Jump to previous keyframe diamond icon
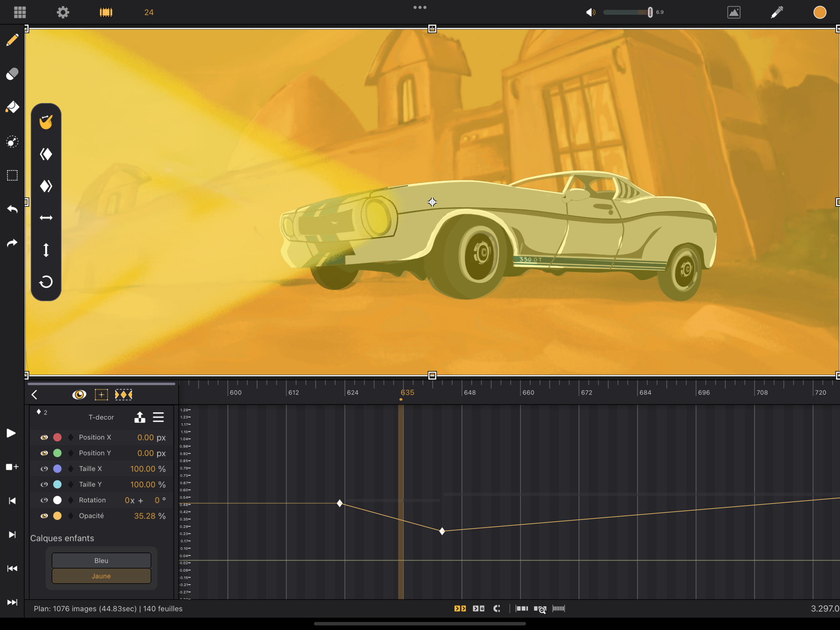The height and width of the screenshot is (630, 840). pos(46,154)
